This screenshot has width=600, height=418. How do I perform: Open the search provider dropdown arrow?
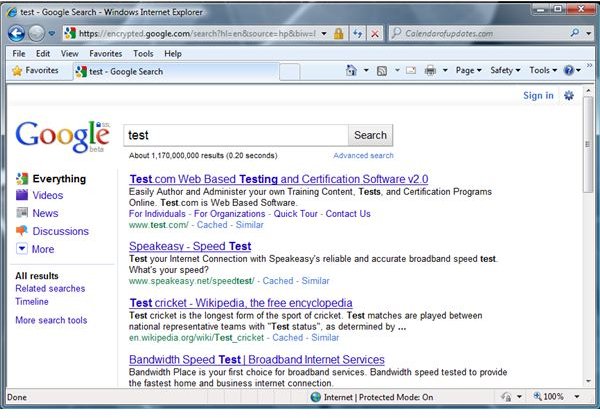589,34
